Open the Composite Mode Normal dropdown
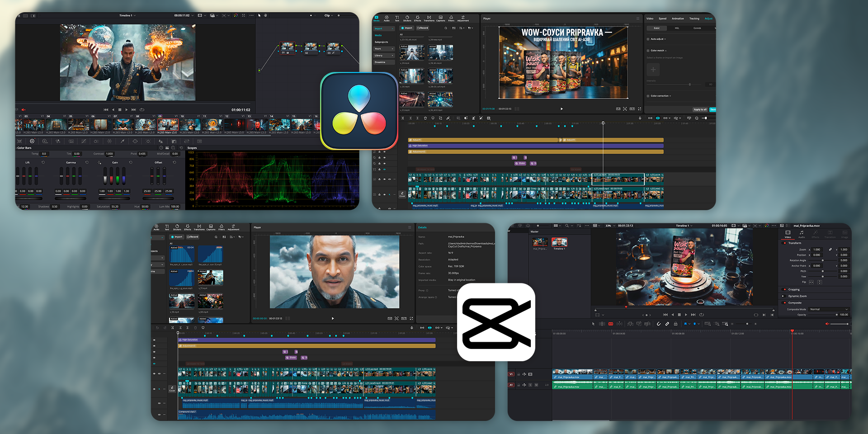 coord(829,309)
